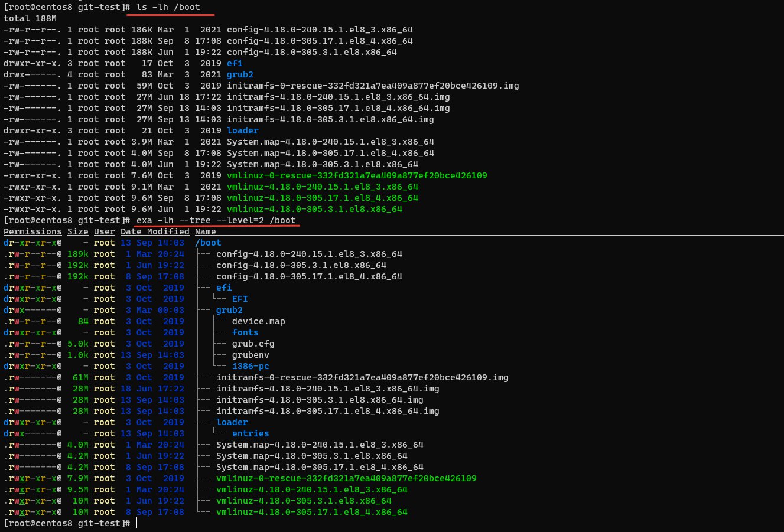Click the Name column header
The image size is (784, 532).
205,231
